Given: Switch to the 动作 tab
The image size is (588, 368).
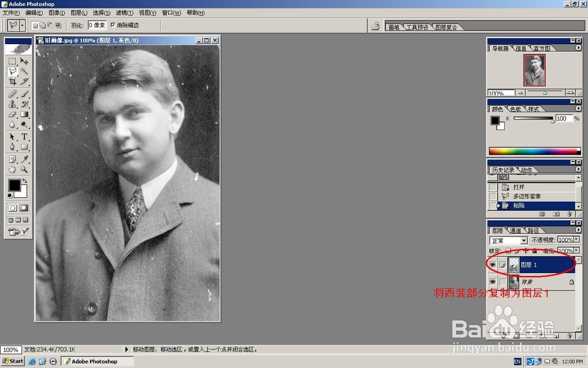Looking at the screenshot, I should pyautogui.click(x=526, y=170).
